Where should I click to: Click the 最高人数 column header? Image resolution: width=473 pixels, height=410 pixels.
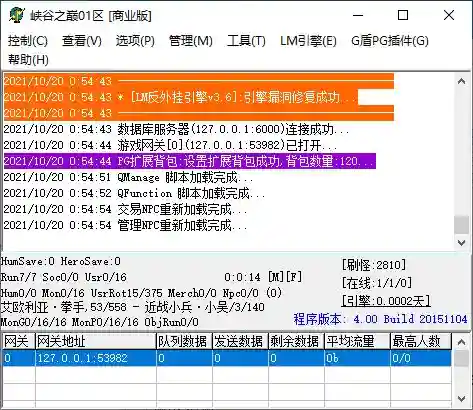(x=421, y=341)
